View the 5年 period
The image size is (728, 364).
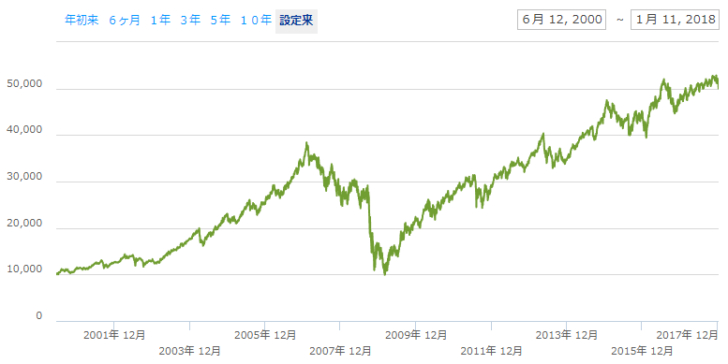(x=221, y=21)
